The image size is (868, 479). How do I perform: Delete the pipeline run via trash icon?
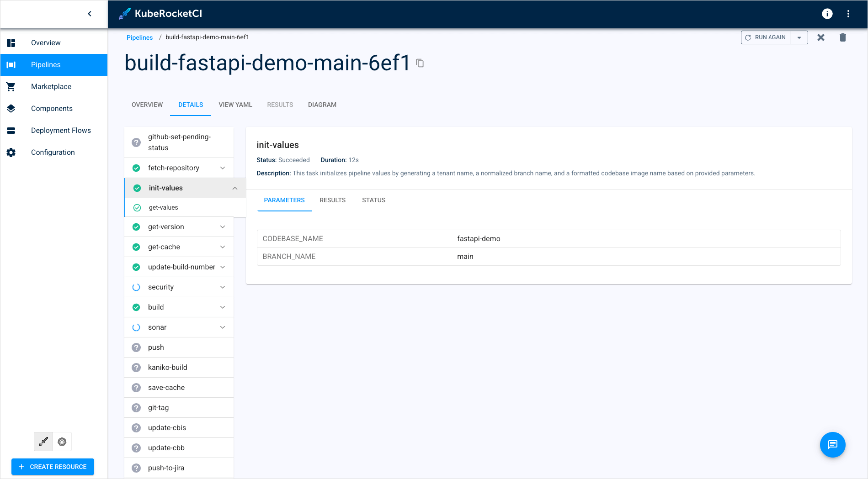843,37
